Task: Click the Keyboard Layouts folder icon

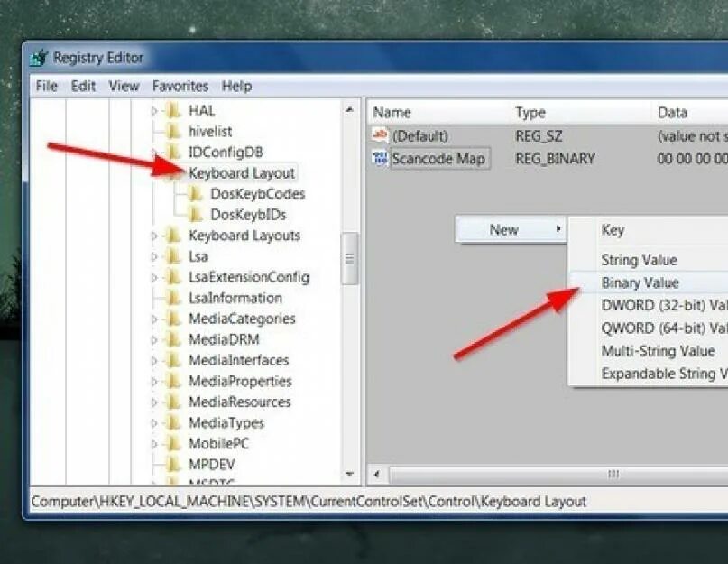Action: point(173,236)
